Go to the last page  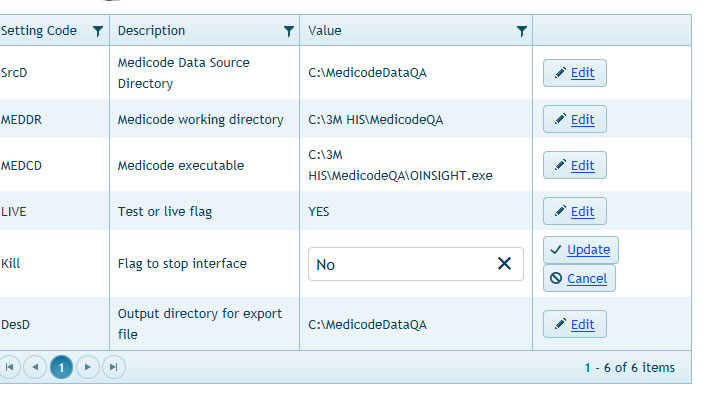pos(114,367)
